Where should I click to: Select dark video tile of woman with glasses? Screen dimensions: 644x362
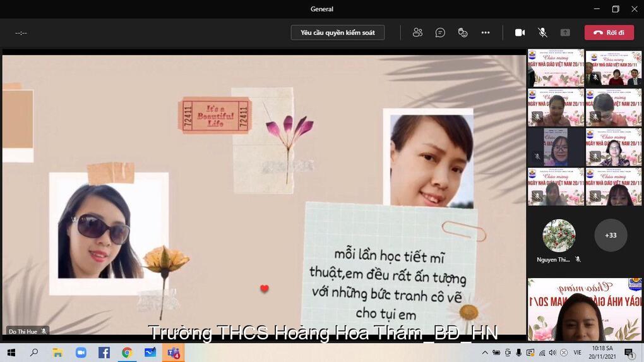click(x=556, y=147)
